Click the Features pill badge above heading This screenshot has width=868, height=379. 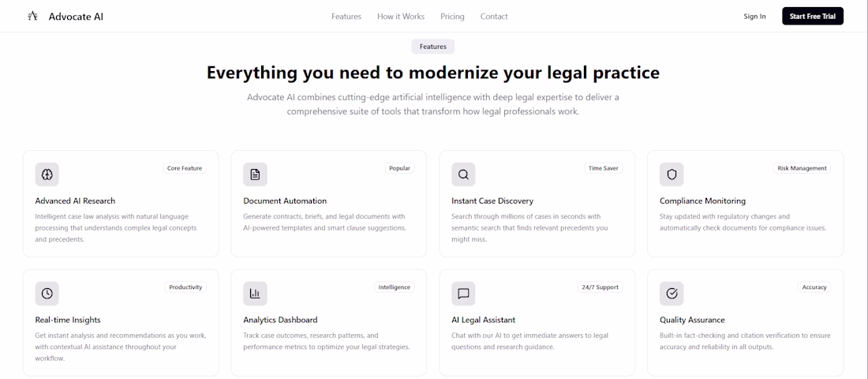point(433,47)
